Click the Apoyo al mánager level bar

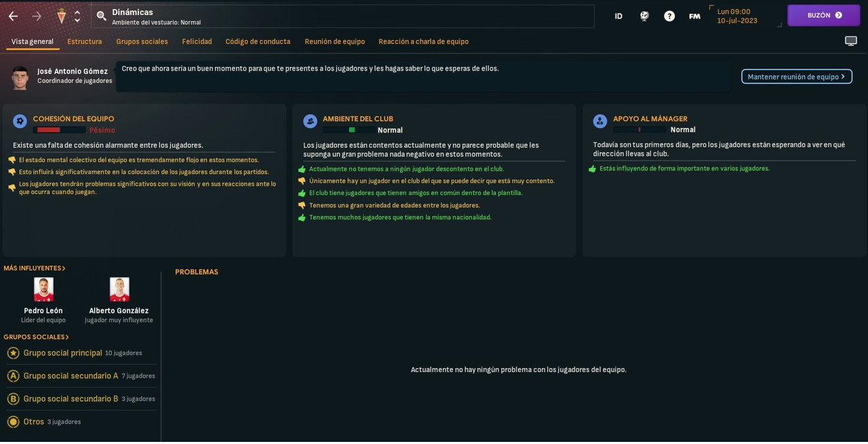tap(639, 129)
